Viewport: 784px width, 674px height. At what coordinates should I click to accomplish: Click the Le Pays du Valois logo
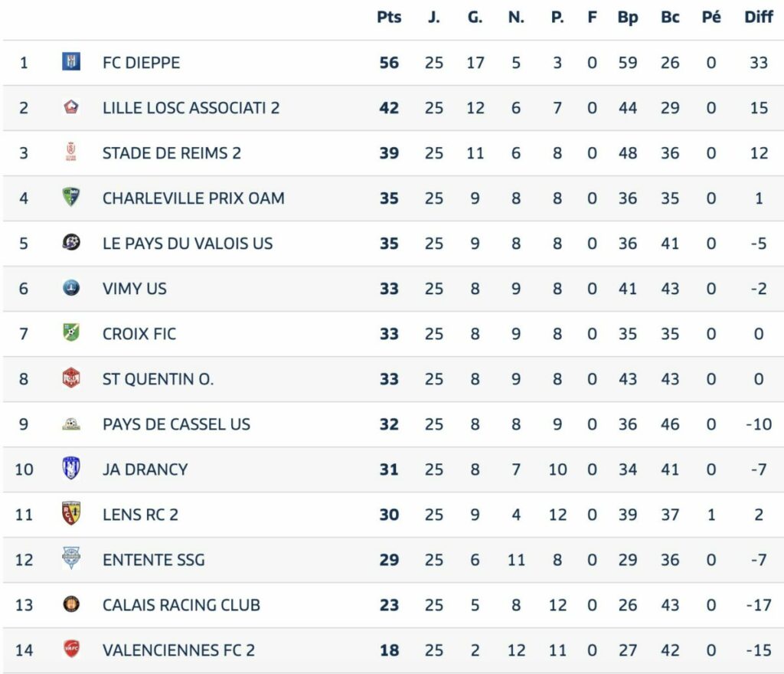71,243
